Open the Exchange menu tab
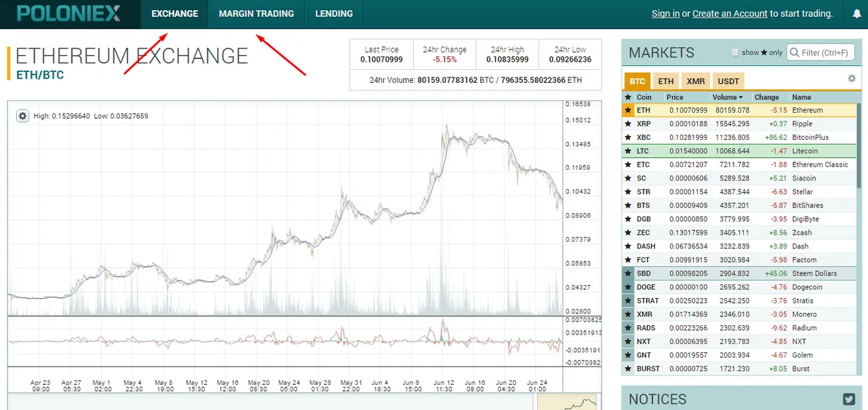The height and width of the screenshot is (410, 868). 174,14
